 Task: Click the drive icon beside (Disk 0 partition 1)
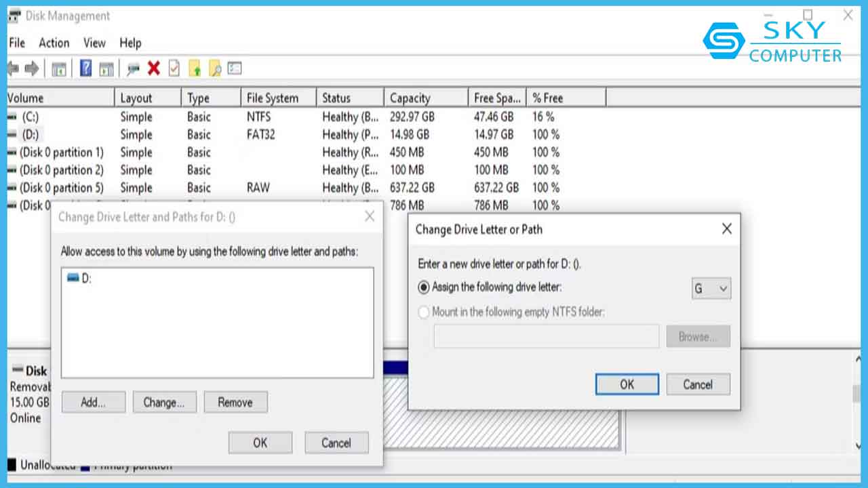[x=12, y=152]
